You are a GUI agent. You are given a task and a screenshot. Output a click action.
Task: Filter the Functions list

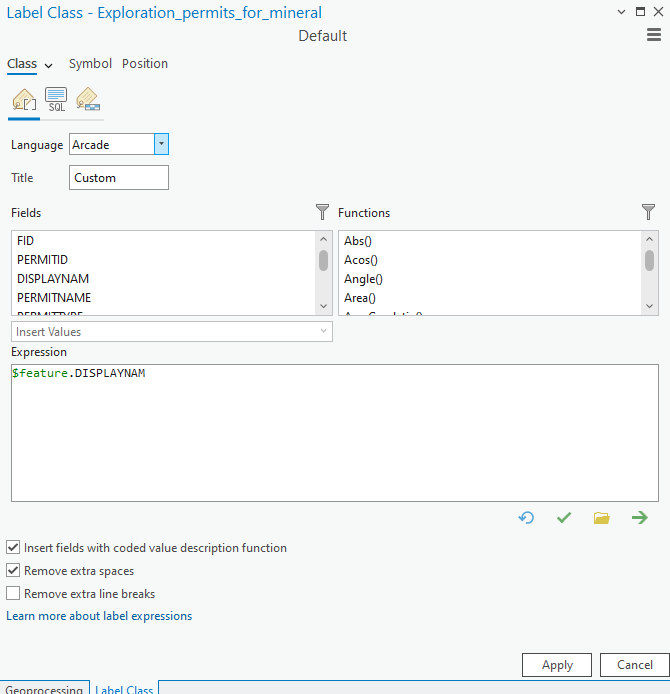point(648,212)
